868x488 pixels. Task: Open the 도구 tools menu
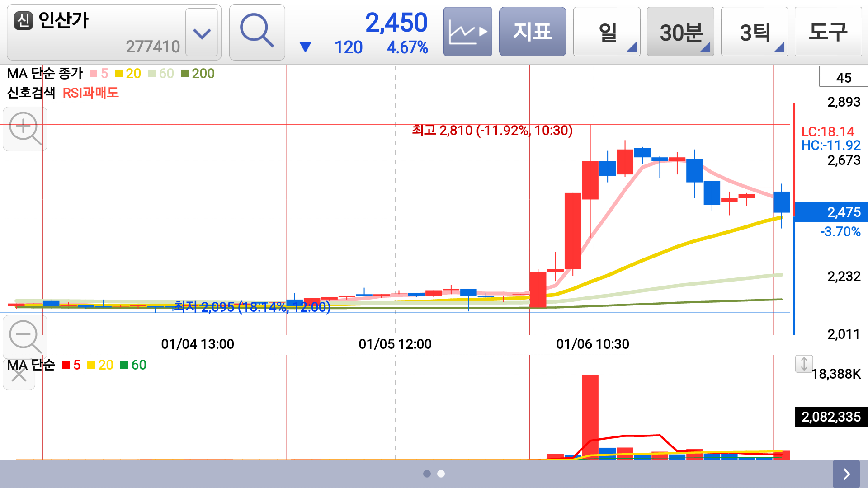click(x=828, y=32)
